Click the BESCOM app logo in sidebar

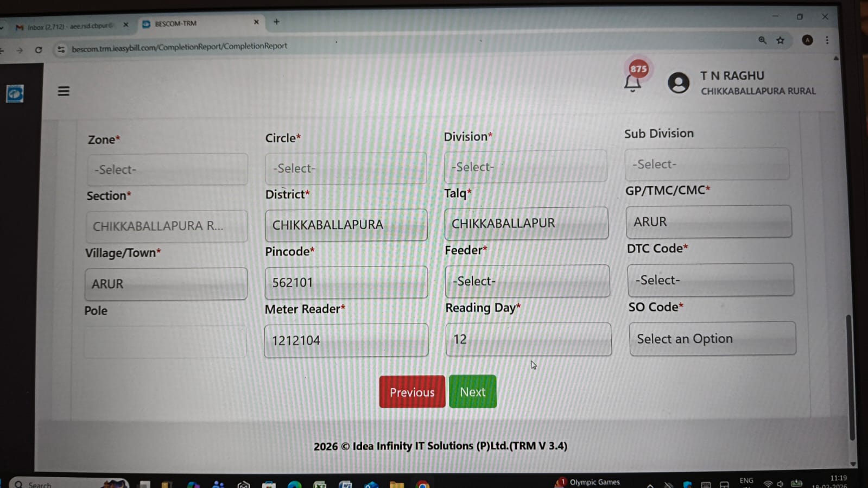point(15,94)
